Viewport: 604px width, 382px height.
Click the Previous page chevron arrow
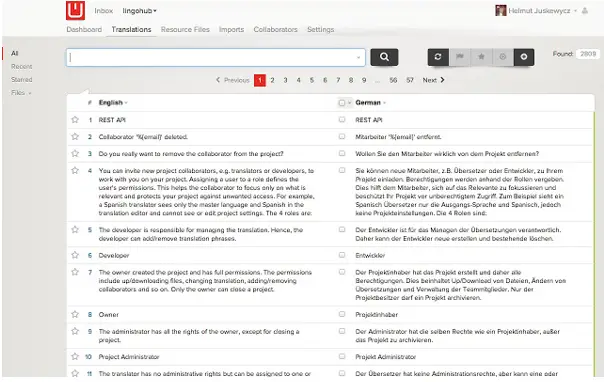click(218, 80)
